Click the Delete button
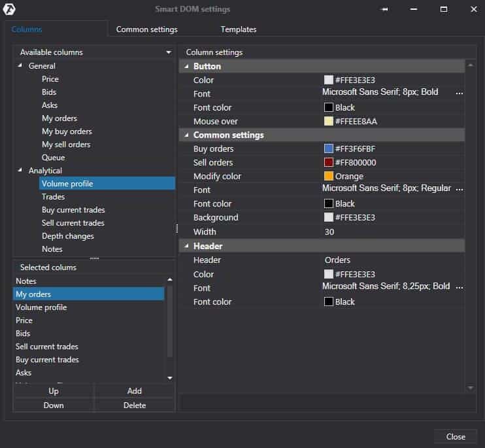Image resolution: width=485 pixels, height=448 pixels. [x=135, y=405]
